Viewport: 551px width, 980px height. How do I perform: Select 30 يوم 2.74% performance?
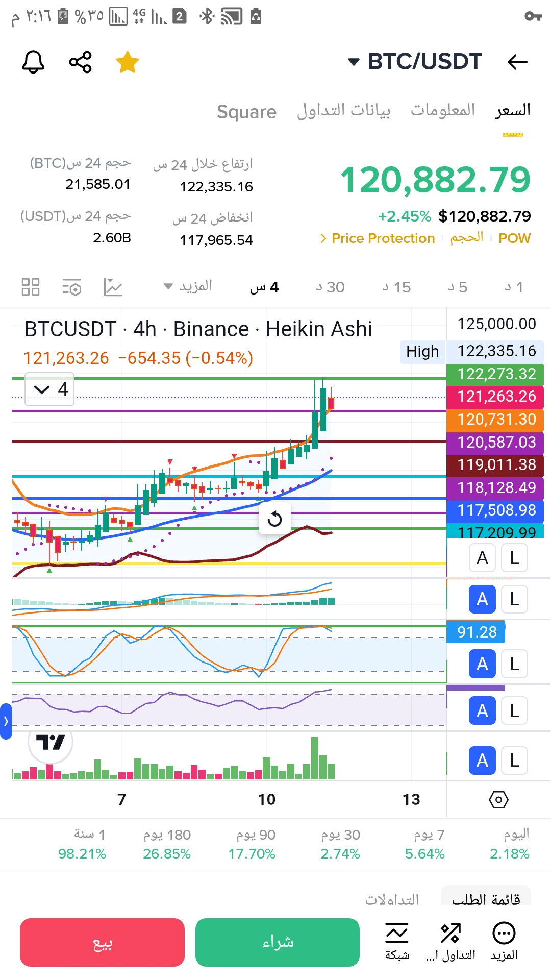pyautogui.click(x=340, y=844)
